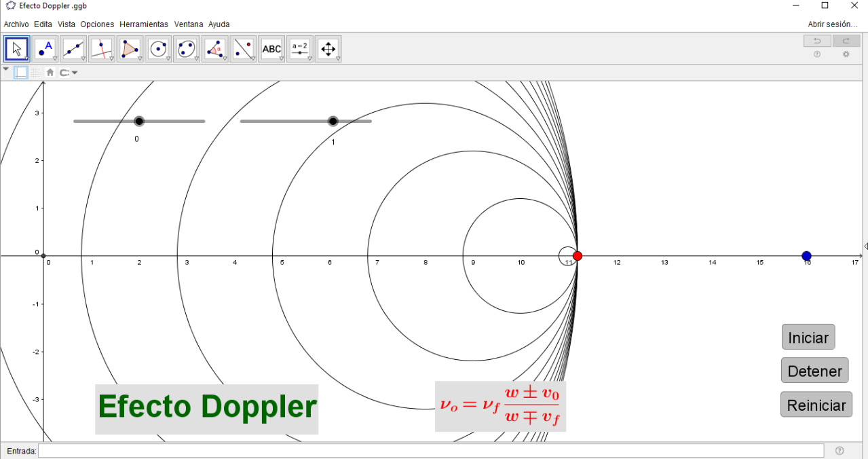Maximize the GeoGebra window

click(x=825, y=6)
